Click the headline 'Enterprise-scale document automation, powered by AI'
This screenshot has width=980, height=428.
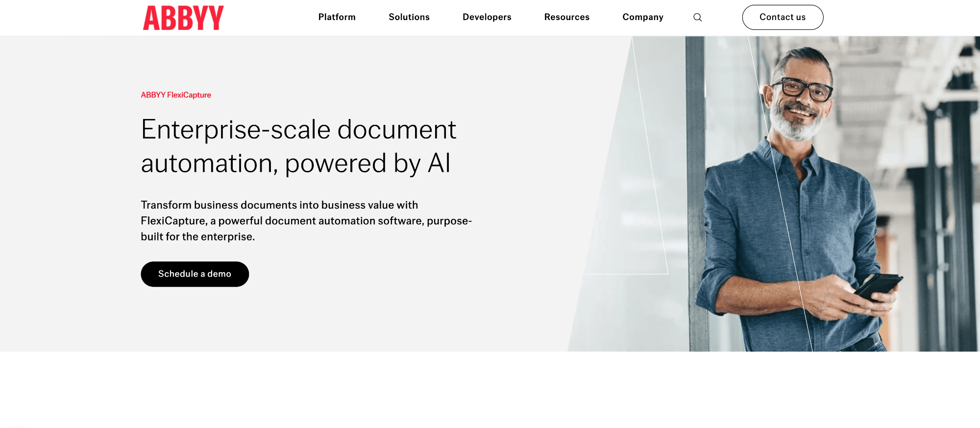(x=299, y=146)
